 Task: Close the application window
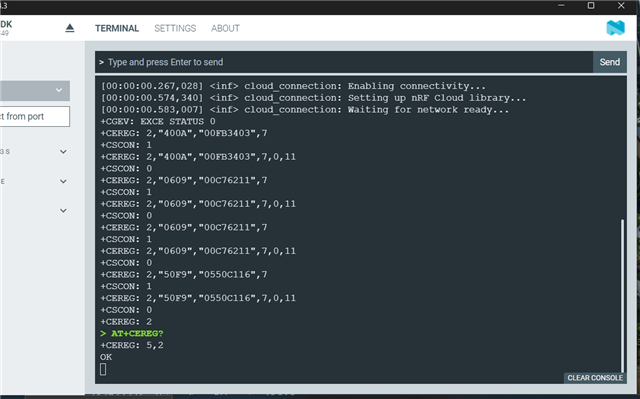click(621, 6)
